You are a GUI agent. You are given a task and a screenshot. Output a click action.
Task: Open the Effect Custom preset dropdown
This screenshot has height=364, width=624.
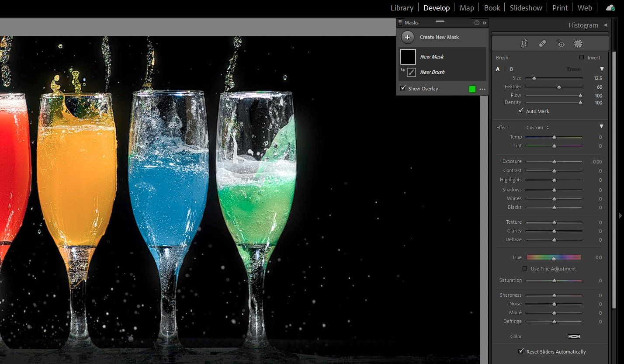(x=538, y=128)
